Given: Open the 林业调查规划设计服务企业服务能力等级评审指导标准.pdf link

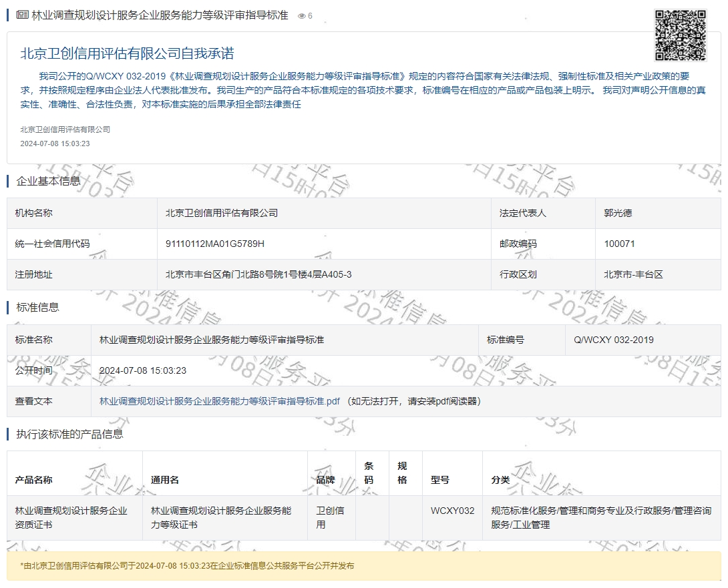Looking at the screenshot, I should pyautogui.click(x=220, y=401).
